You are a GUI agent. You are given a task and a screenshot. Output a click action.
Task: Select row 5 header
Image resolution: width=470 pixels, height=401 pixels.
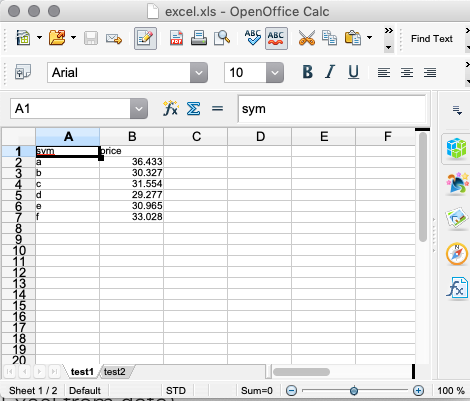tap(19, 195)
